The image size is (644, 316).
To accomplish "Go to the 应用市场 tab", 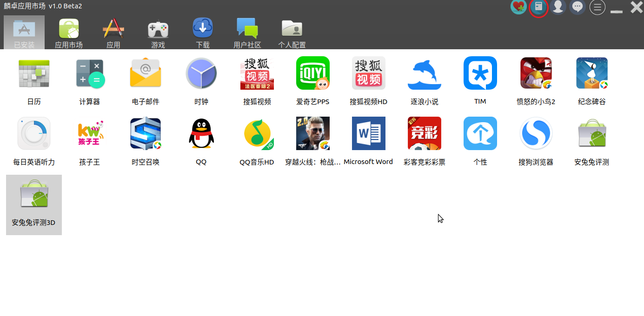I will coord(69,33).
